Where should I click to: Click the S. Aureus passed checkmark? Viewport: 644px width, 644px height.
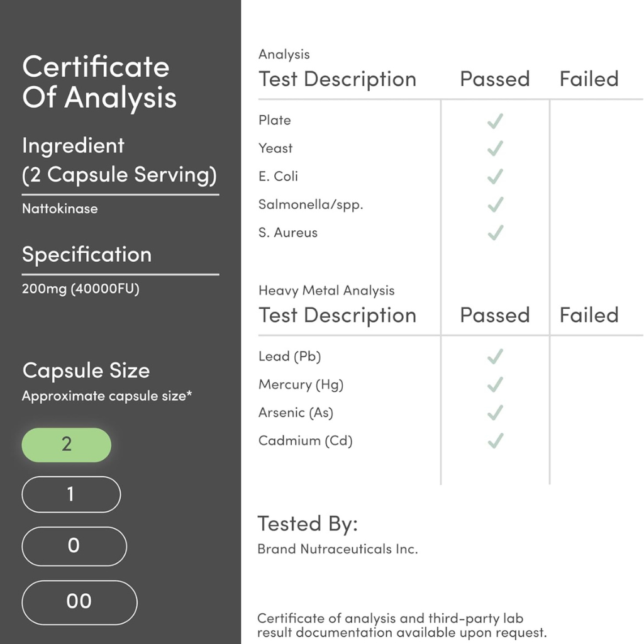pyautogui.click(x=495, y=233)
